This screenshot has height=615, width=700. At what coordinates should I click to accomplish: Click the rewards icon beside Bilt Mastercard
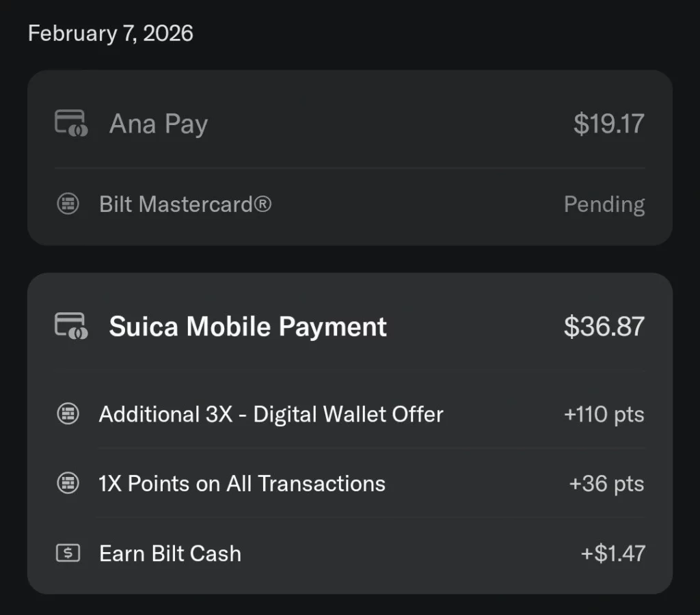coord(68,204)
